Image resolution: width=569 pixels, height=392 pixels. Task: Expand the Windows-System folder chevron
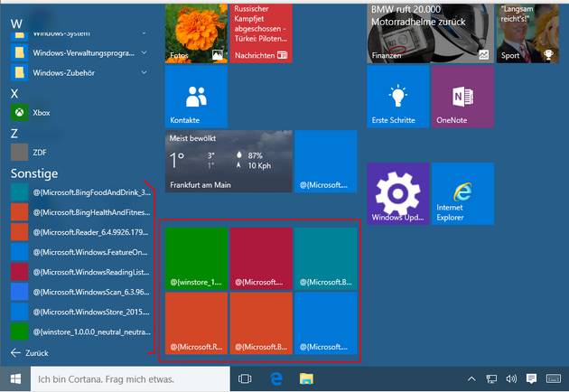(145, 33)
